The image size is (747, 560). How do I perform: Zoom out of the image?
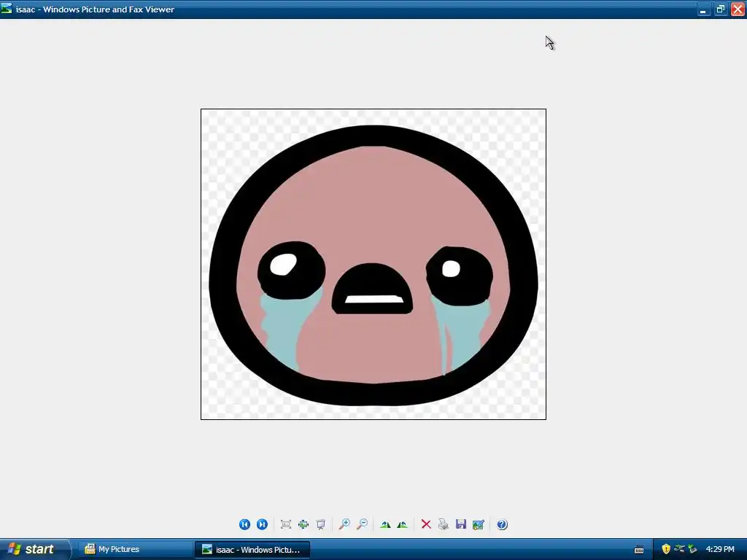coord(362,524)
